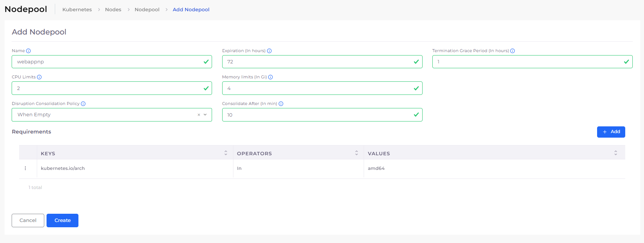Click the info icon next to Name
The width and height of the screenshot is (644, 243).
tap(29, 51)
